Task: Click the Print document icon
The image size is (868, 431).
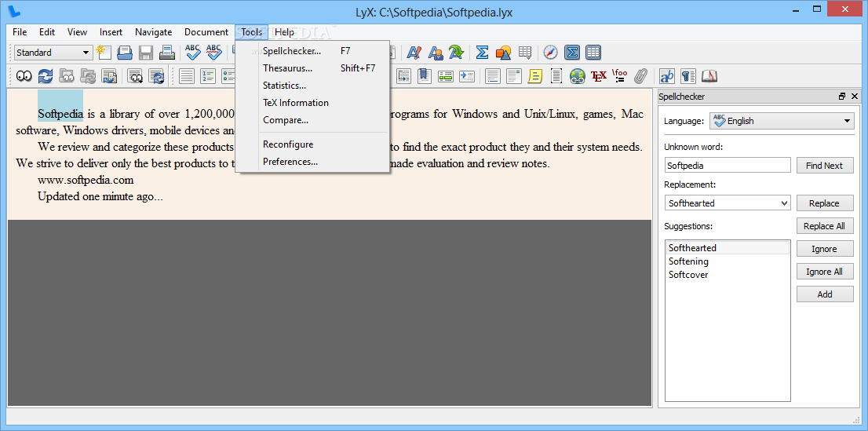Action: coord(166,53)
